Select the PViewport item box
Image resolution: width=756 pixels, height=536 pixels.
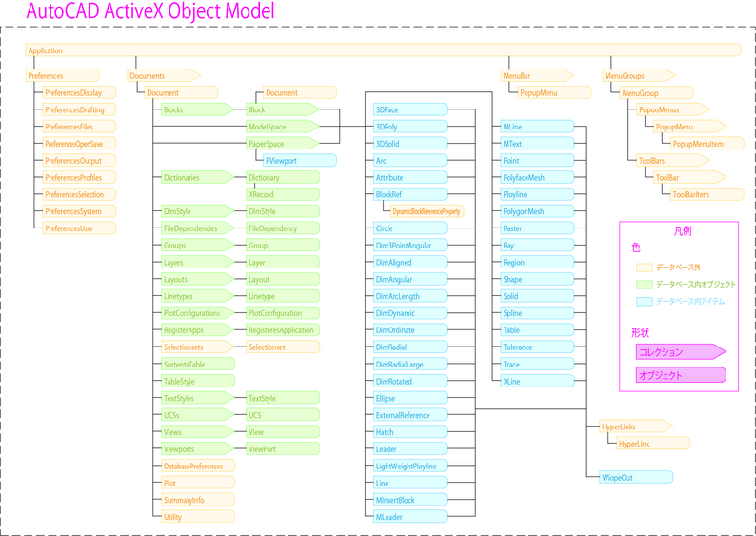pos(300,161)
